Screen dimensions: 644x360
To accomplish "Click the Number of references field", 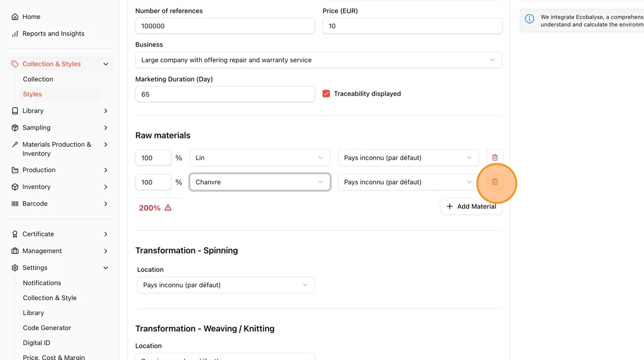I will (225, 26).
